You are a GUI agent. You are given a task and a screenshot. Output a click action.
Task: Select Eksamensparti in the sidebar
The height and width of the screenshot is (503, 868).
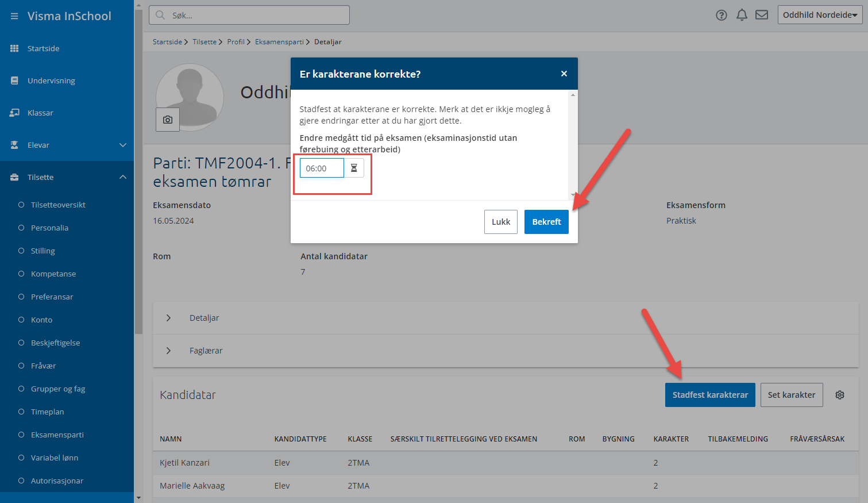click(57, 435)
